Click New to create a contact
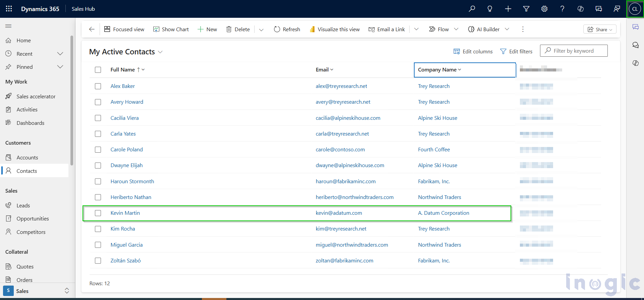The height and width of the screenshot is (300, 644). [x=207, y=29]
